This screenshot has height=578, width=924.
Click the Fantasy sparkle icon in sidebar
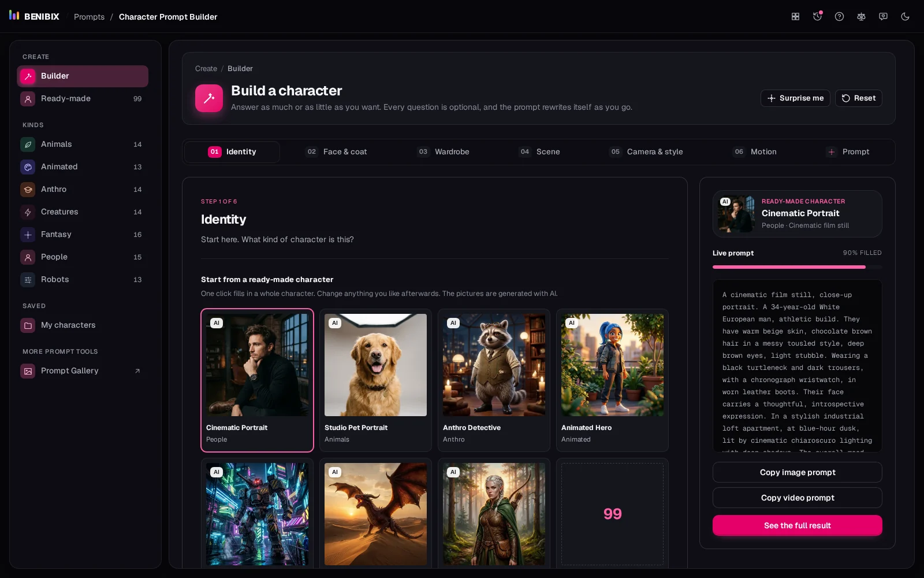click(28, 235)
